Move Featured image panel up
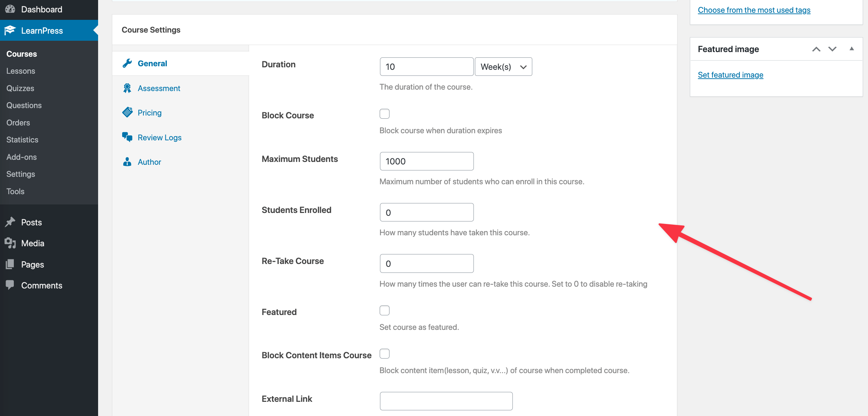Screen dimensions: 868x416 tap(816, 49)
